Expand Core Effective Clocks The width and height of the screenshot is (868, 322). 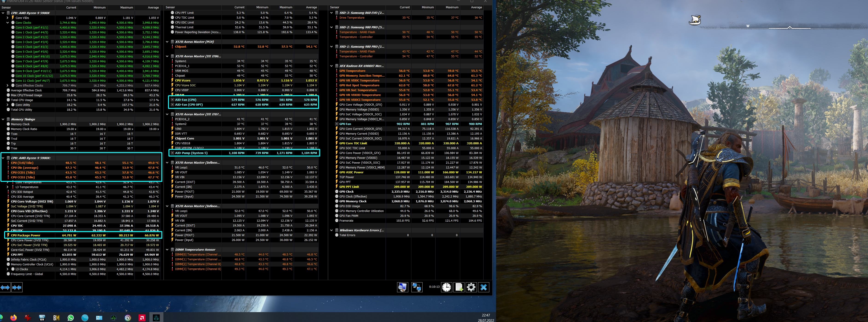pyautogui.click(x=7, y=86)
